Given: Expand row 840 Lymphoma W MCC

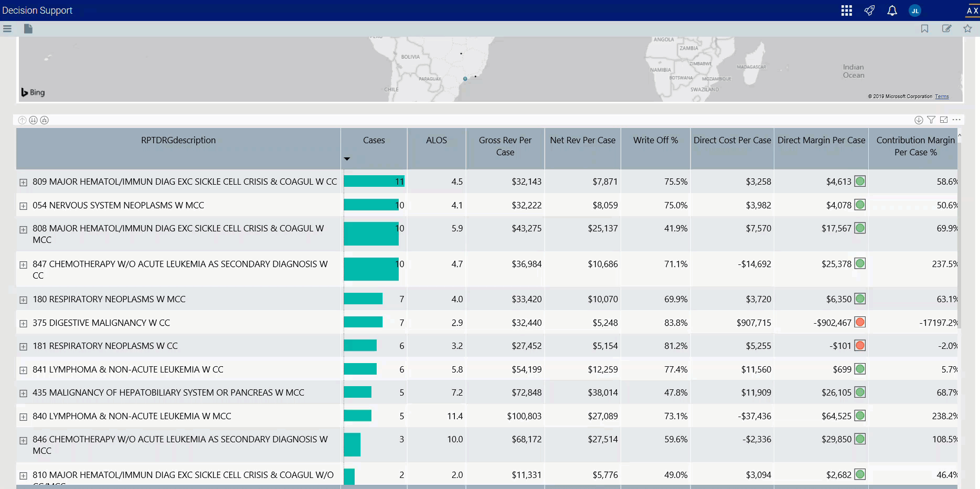Looking at the screenshot, I should [x=23, y=417].
